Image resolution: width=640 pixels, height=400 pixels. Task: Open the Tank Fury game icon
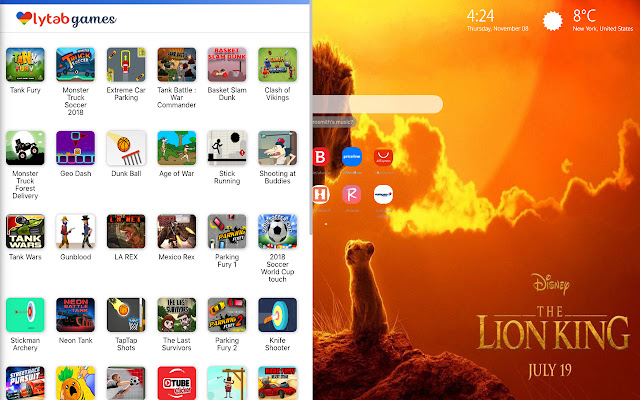click(x=25, y=64)
